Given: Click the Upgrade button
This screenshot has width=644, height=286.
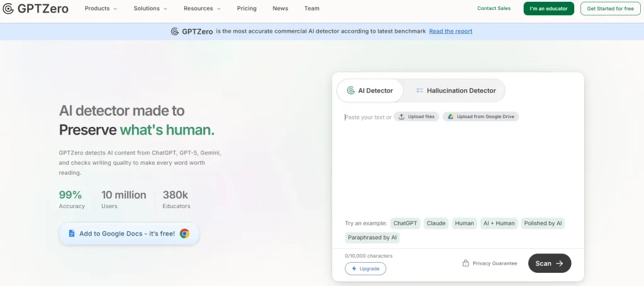Looking at the screenshot, I should 365,269.
